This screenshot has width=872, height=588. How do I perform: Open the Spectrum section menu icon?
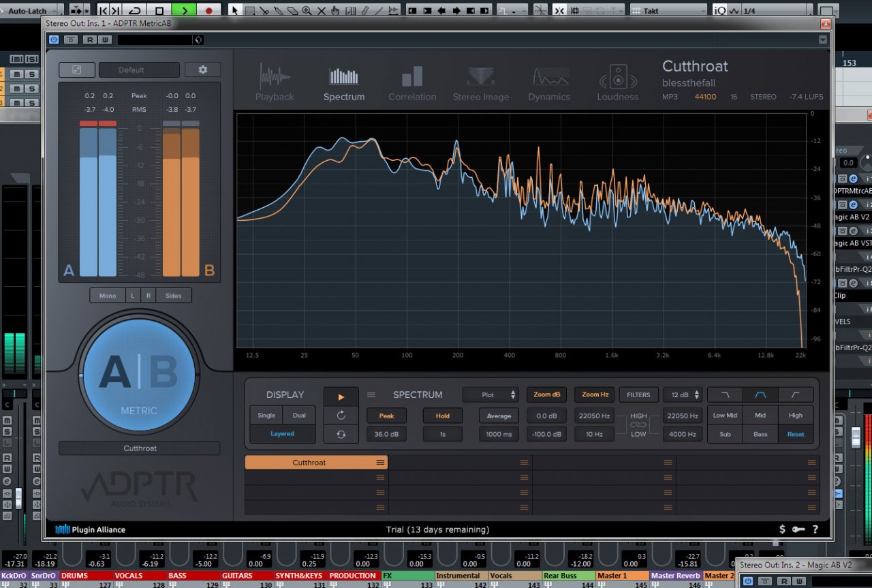[x=371, y=394]
